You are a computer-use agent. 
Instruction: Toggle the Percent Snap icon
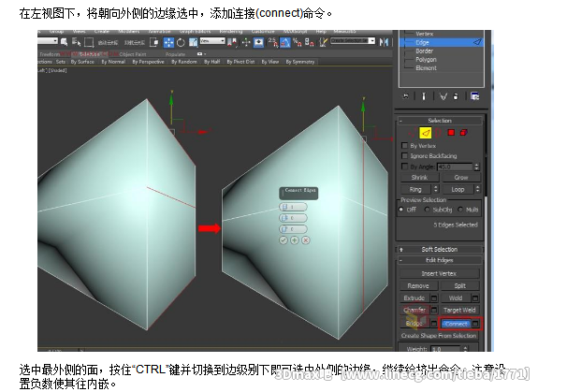[298, 43]
